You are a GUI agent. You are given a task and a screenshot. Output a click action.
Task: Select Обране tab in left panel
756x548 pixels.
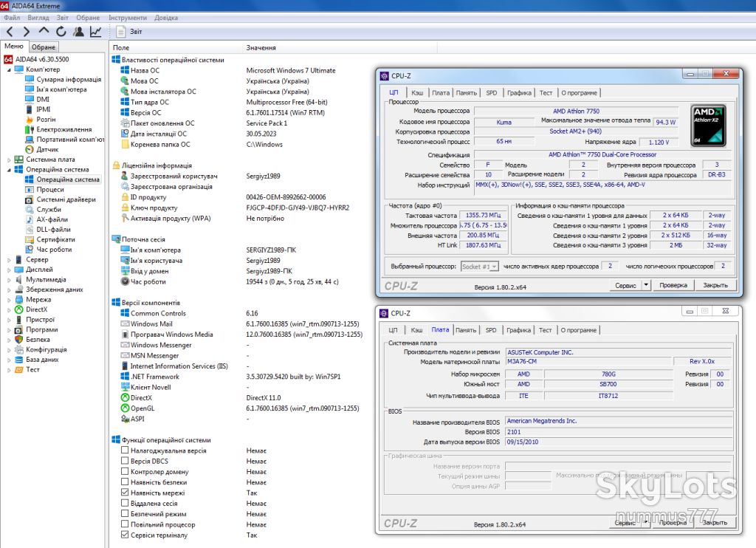tap(44, 47)
